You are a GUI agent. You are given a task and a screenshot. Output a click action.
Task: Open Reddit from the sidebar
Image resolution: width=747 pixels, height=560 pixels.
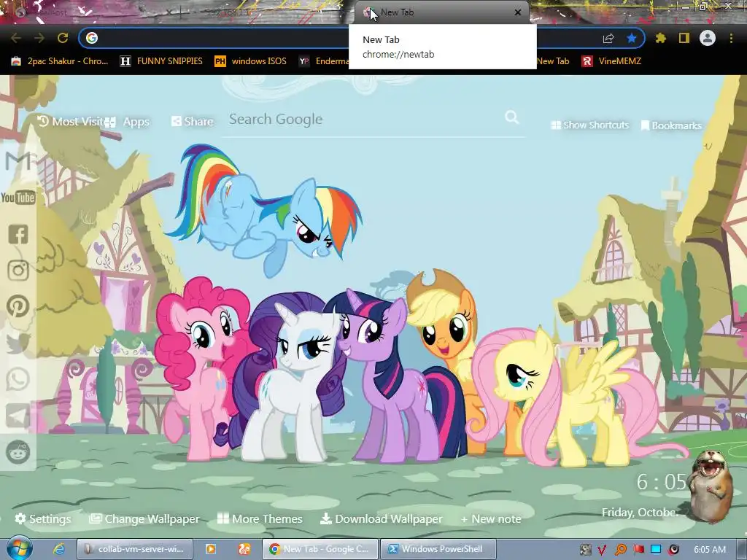click(18, 452)
